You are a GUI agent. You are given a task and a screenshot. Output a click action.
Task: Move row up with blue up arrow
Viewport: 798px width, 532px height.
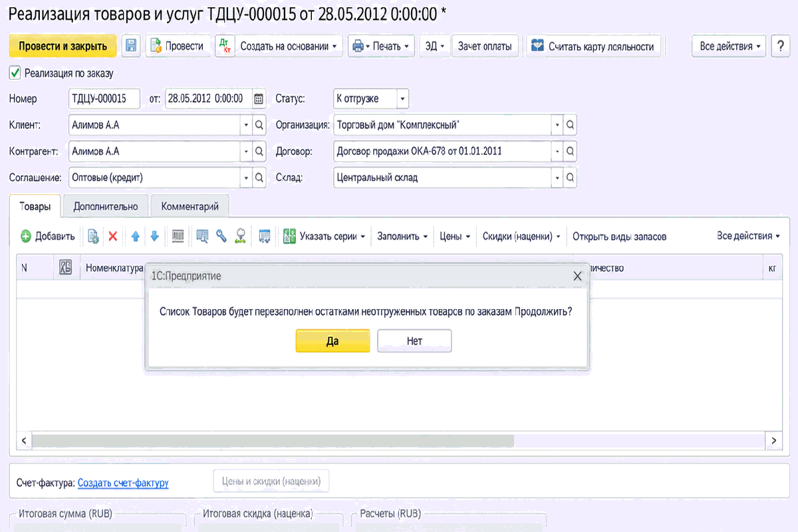136,236
